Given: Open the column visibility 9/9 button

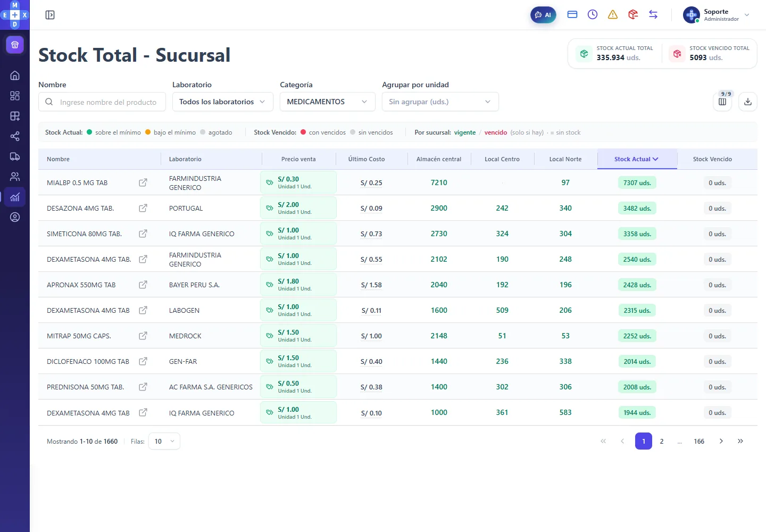Looking at the screenshot, I should [722, 102].
